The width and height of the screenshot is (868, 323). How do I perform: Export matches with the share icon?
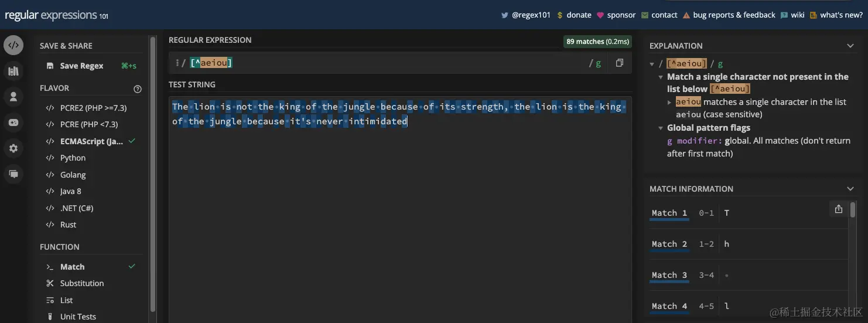[x=838, y=209]
